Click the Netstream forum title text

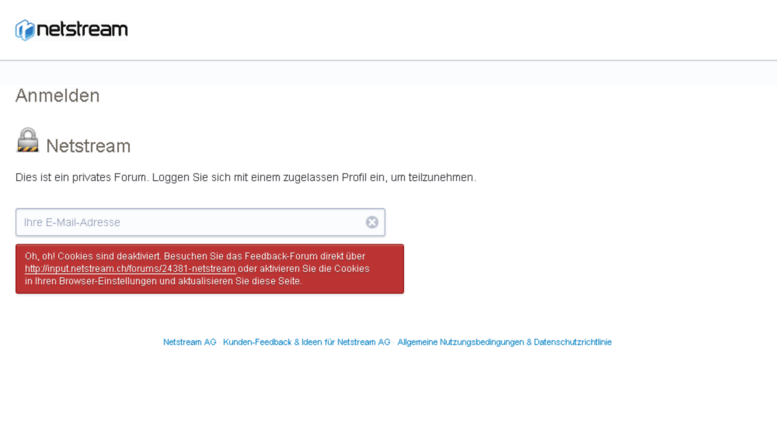(88, 146)
